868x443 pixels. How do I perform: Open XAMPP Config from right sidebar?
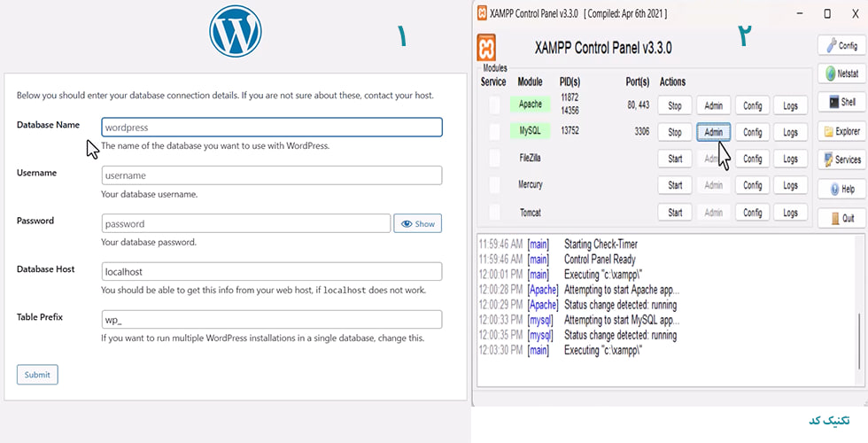click(841, 45)
